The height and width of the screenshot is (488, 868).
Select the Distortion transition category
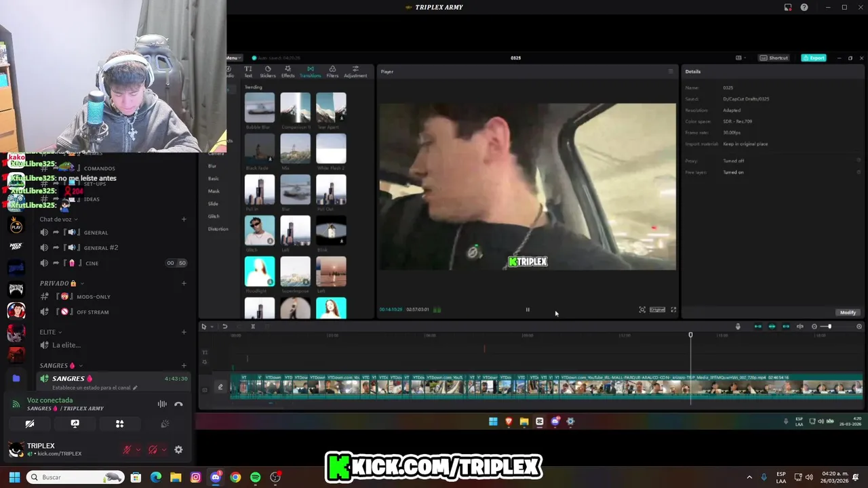coord(218,229)
